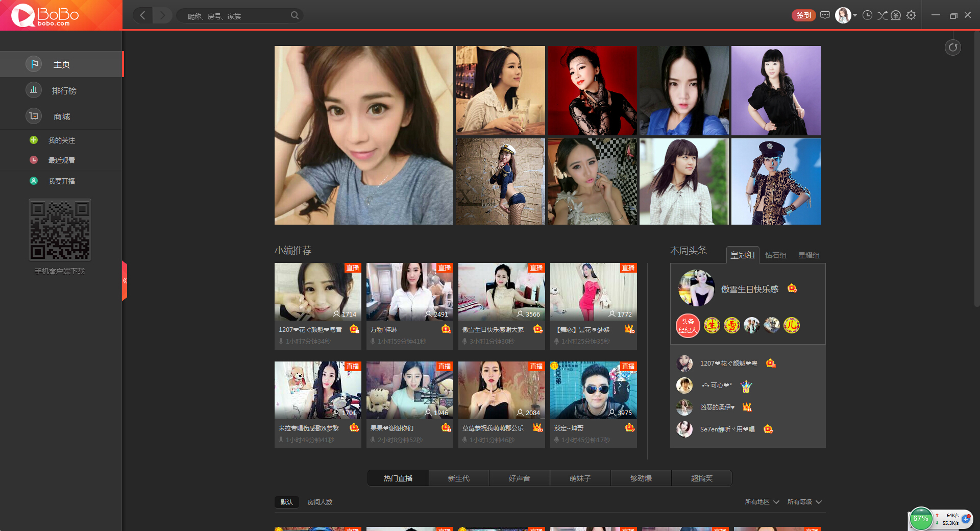Open the message bubble icon
This screenshot has height=531, width=980.
pos(825,15)
